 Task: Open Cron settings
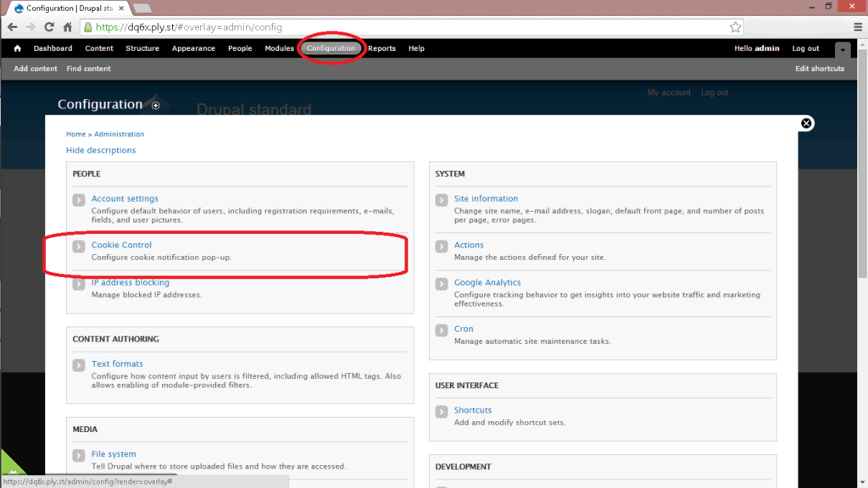click(x=464, y=329)
